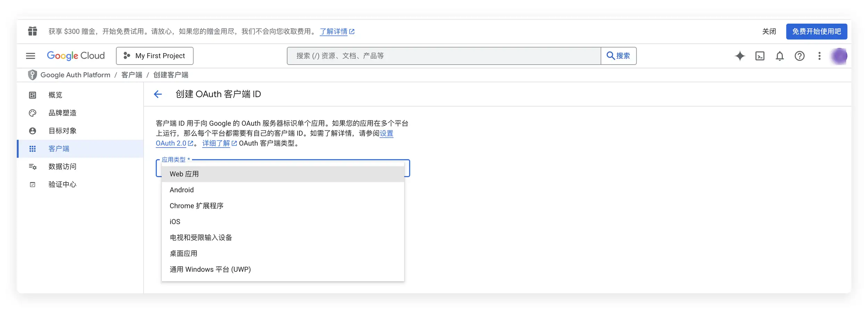Open 目标对象 in the sidebar
This screenshot has height=310, width=868.
pos(80,131)
